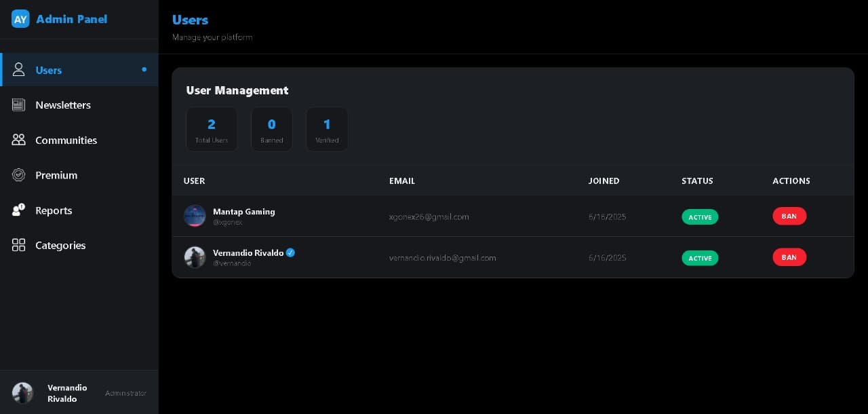Click Active status badge for Mantap Gaming
Viewport: 868px width, 414px height.
tap(699, 217)
